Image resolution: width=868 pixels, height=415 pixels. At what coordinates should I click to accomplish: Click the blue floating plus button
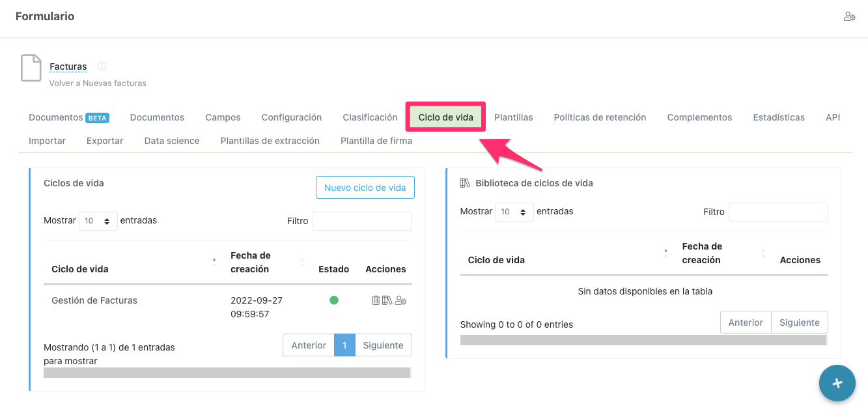point(837,383)
